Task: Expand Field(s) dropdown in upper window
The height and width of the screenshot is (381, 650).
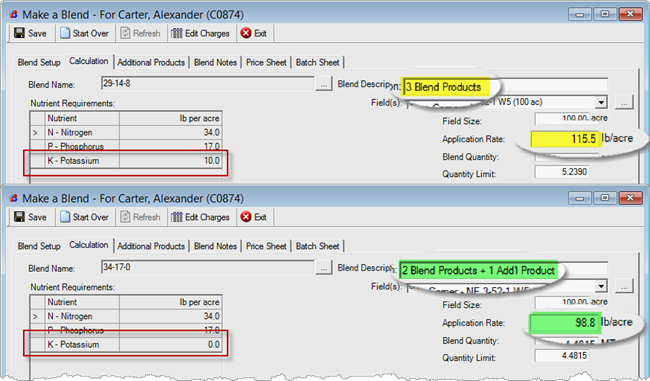Action: tap(601, 102)
